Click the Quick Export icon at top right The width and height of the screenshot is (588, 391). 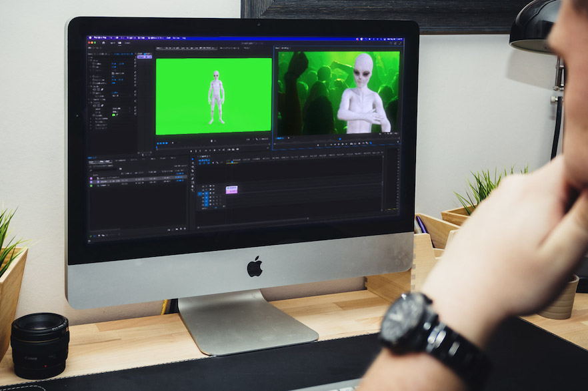(x=395, y=43)
